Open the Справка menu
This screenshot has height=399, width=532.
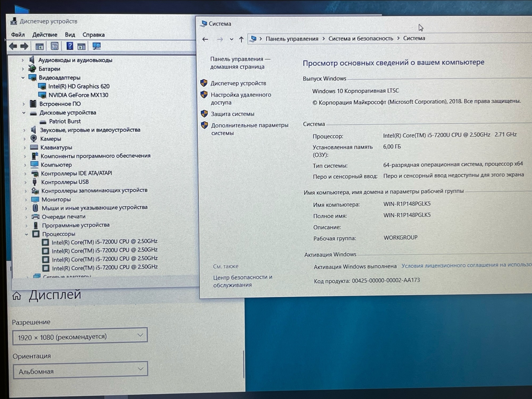[x=93, y=35]
